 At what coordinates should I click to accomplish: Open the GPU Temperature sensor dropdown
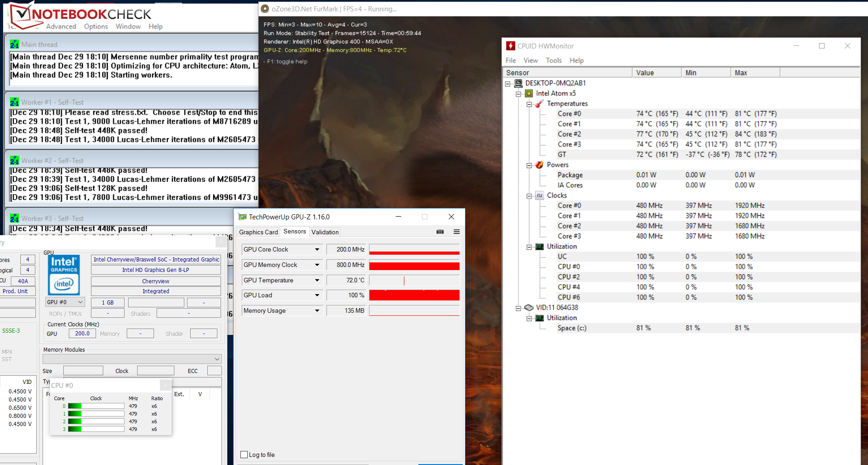(x=317, y=280)
